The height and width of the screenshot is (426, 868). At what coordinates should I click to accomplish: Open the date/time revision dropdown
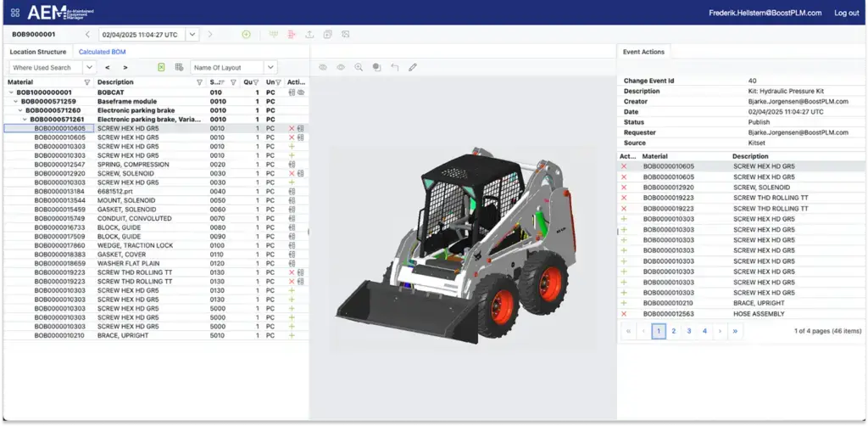tap(192, 35)
